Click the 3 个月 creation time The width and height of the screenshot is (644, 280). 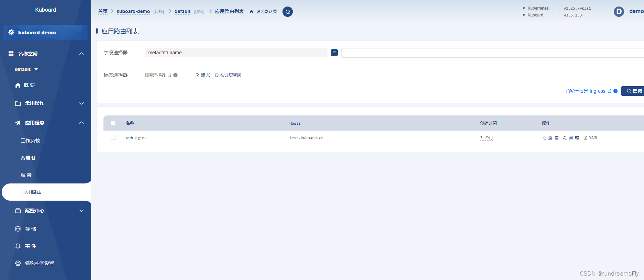pos(486,138)
